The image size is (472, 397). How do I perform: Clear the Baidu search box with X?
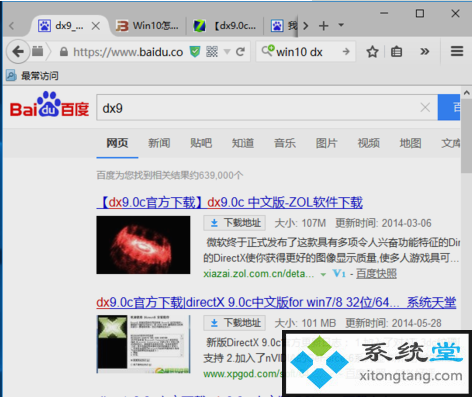[425, 107]
